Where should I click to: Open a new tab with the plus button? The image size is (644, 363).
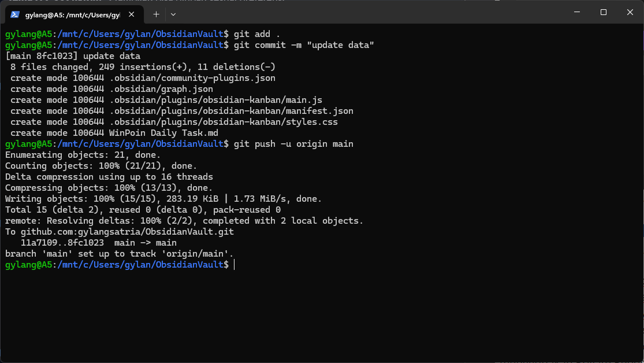pos(156,14)
